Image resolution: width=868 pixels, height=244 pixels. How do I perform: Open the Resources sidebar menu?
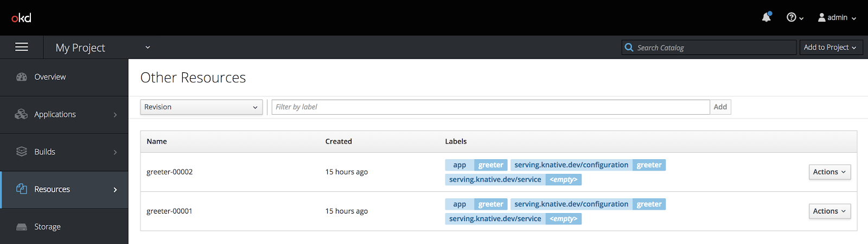click(x=64, y=189)
